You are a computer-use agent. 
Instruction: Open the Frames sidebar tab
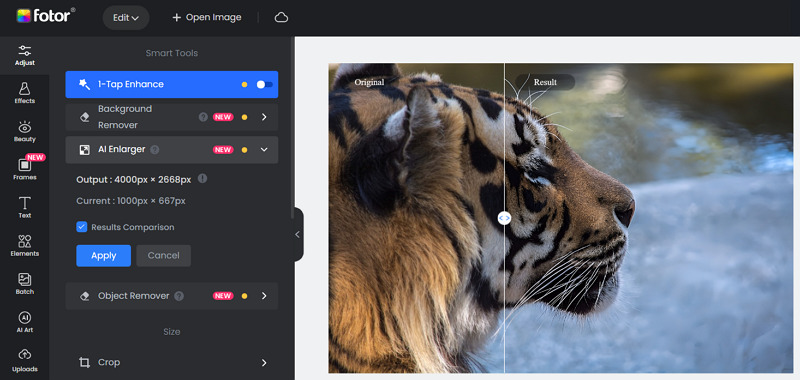24,169
